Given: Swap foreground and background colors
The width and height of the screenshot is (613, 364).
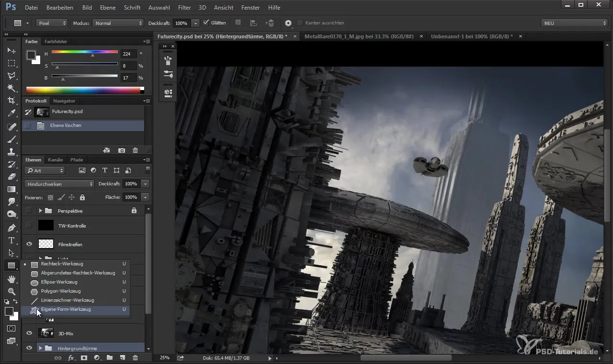Looking at the screenshot, I should pyautogui.click(x=15, y=302).
